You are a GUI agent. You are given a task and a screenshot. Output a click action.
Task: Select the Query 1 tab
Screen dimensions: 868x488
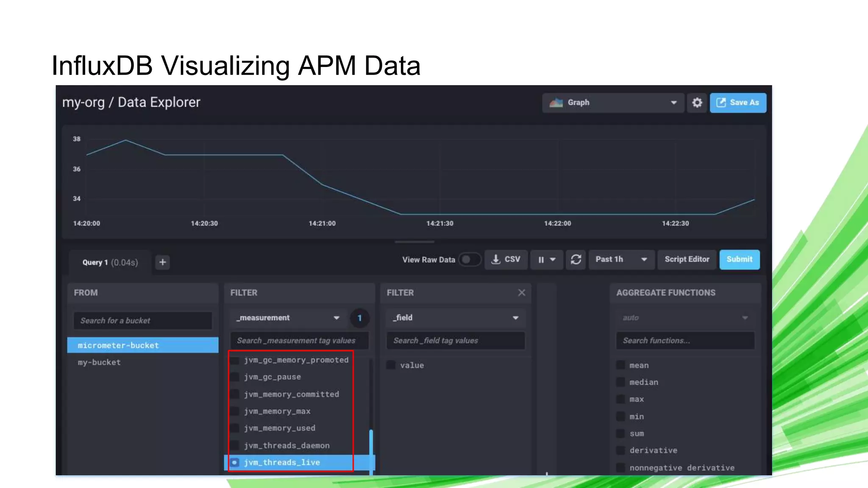(x=110, y=262)
